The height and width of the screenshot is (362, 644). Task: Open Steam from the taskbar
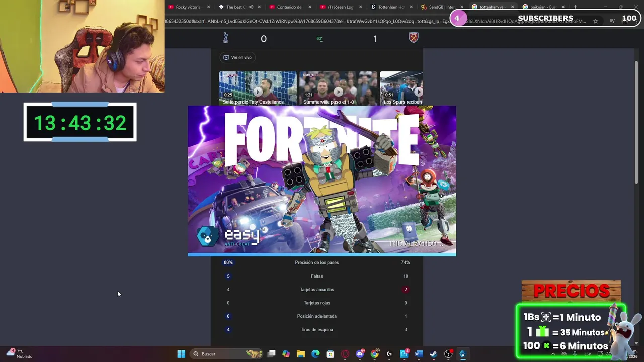point(433,354)
